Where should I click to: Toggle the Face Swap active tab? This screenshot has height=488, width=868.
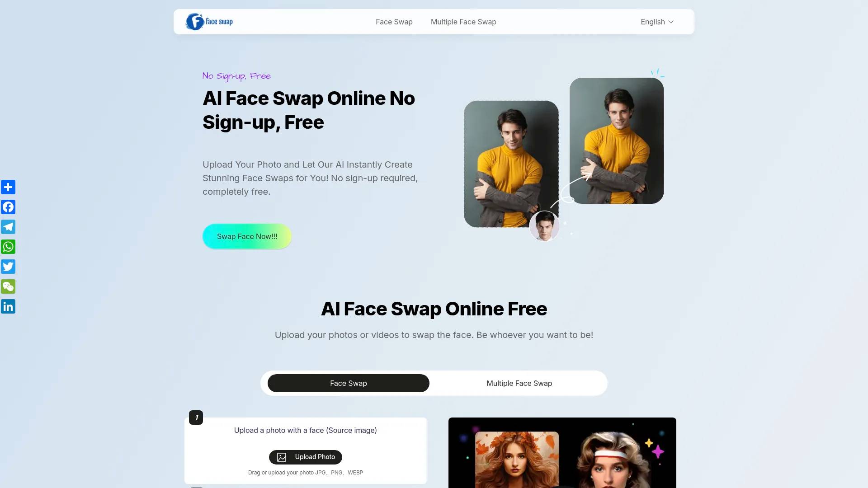coord(348,383)
